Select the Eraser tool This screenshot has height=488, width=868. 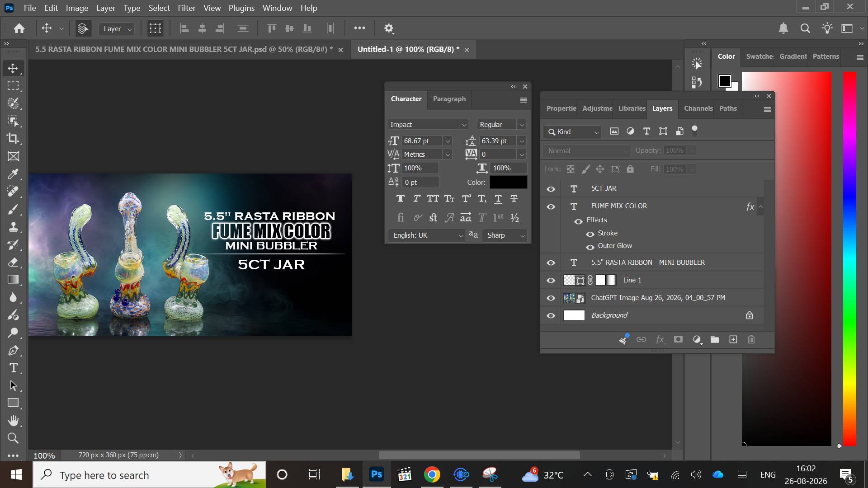[13, 262]
